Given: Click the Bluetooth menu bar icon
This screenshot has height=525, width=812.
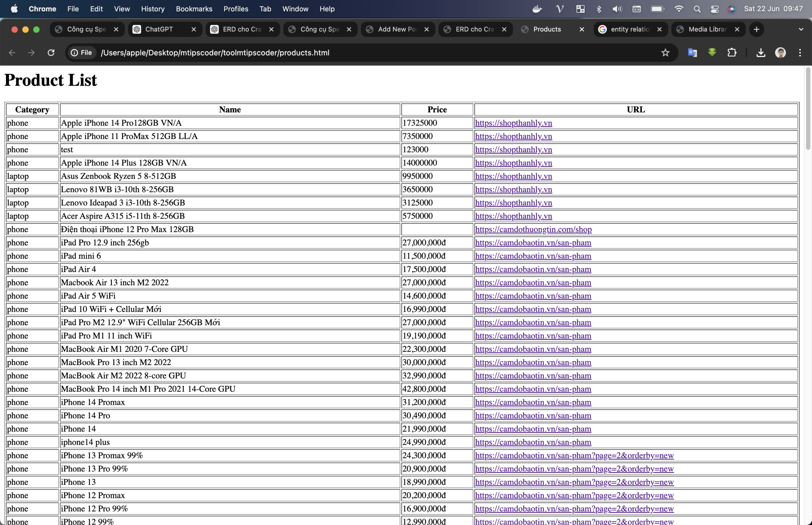Looking at the screenshot, I should (599, 9).
